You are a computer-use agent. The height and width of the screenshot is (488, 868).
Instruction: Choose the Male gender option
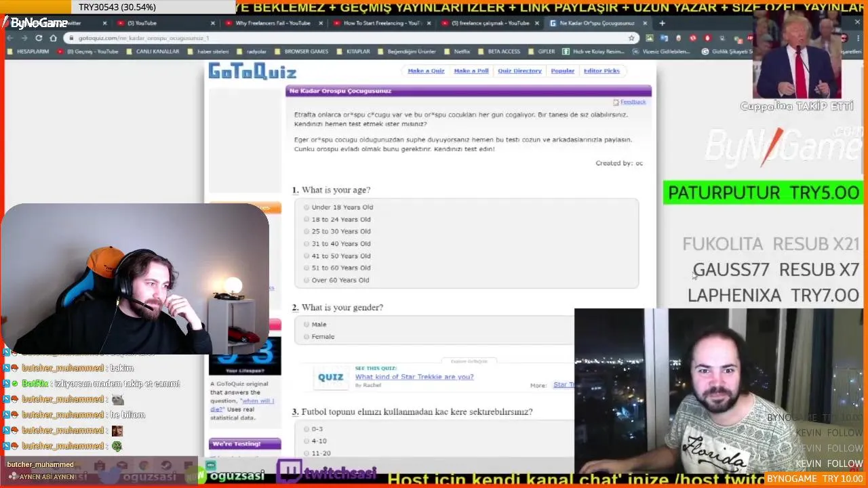307,325
